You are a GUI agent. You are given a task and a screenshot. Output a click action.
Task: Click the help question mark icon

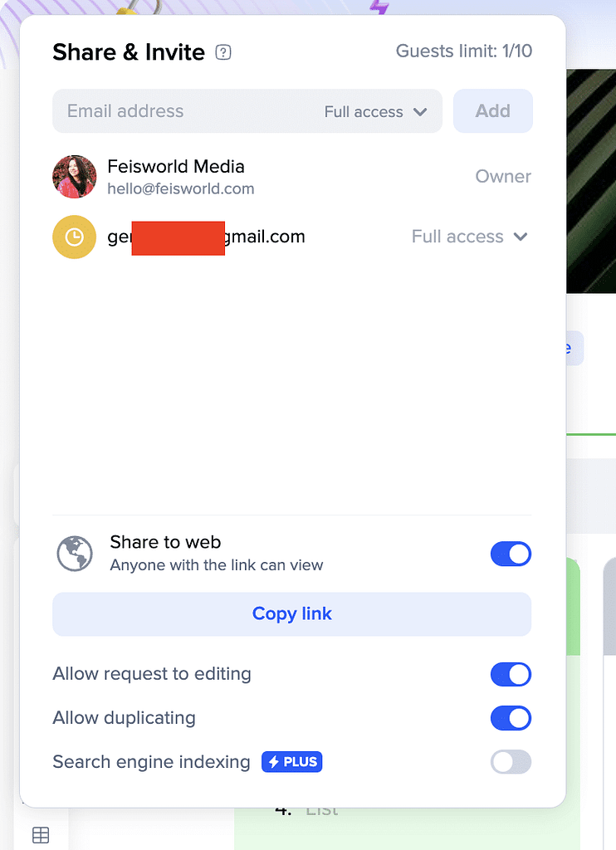coord(222,52)
